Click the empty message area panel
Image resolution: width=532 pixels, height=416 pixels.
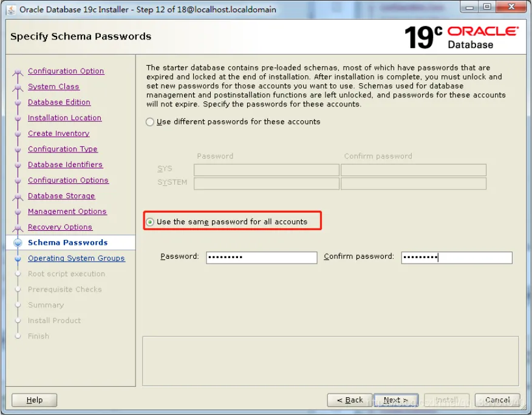[330, 361]
